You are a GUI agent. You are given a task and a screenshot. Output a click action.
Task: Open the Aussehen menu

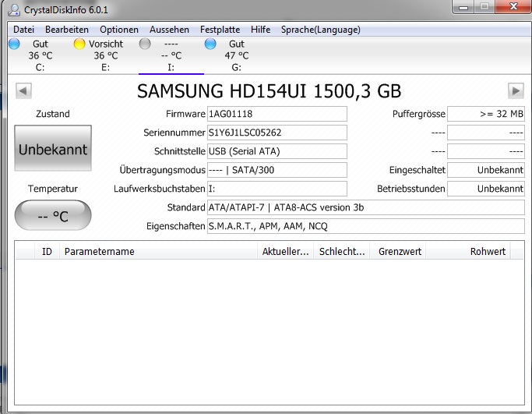(169, 30)
